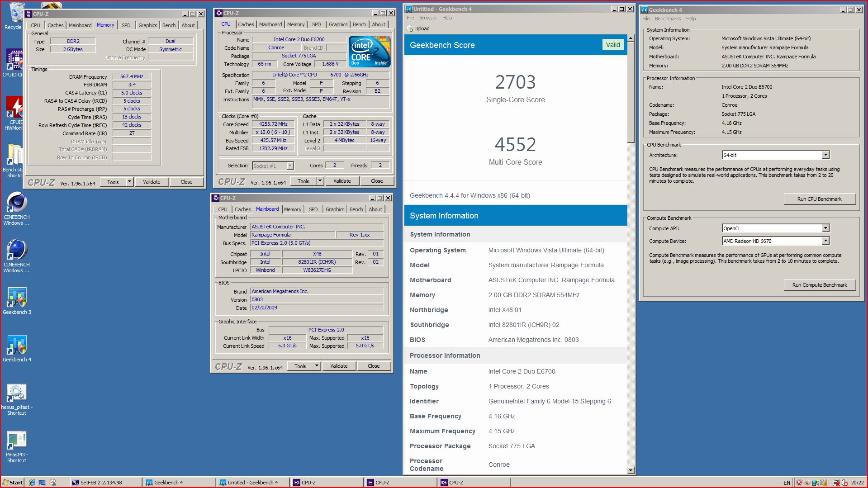Click the Geekbench 4 title bar app icon
Screen dimensions: 868x488
coord(645,9)
